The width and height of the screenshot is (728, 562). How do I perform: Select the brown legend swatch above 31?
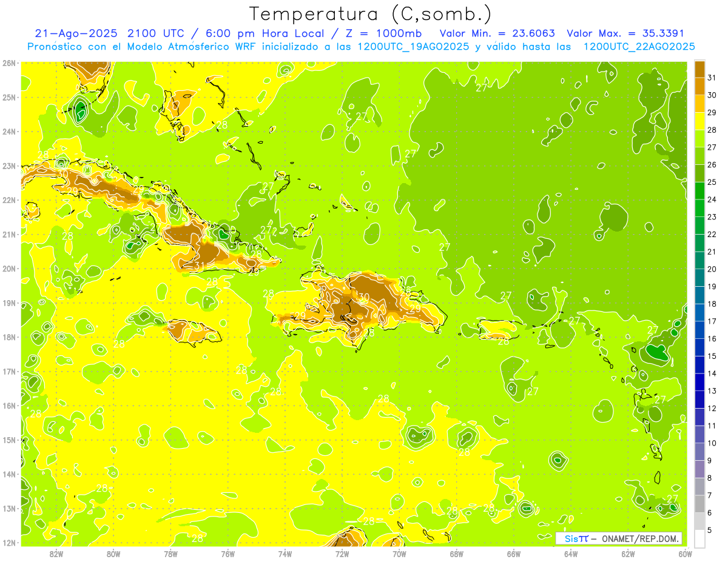pyautogui.click(x=699, y=69)
